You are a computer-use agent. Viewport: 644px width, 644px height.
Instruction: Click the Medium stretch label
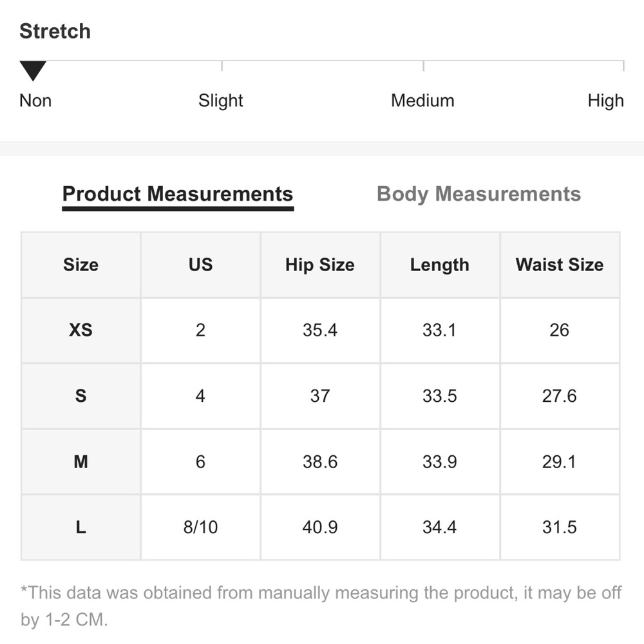tap(422, 100)
